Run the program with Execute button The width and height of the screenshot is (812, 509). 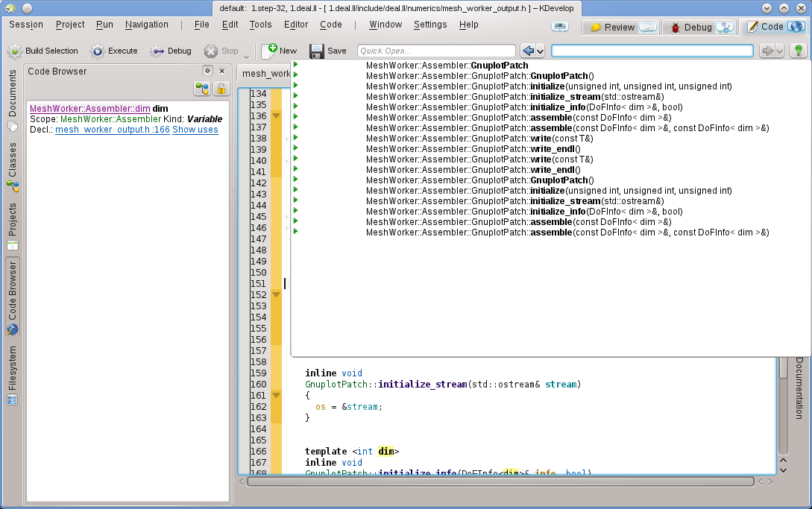(114, 51)
